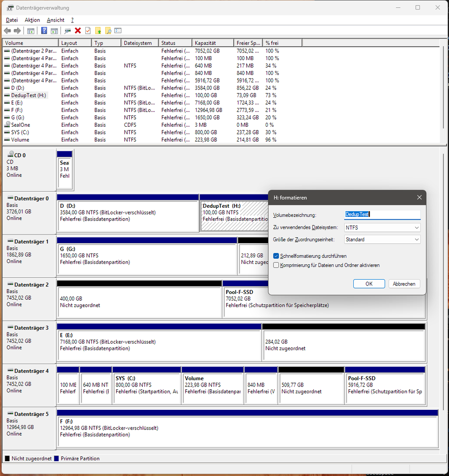
Task: Open the Dateisystem NTFS dropdown
Action: (x=382, y=227)
